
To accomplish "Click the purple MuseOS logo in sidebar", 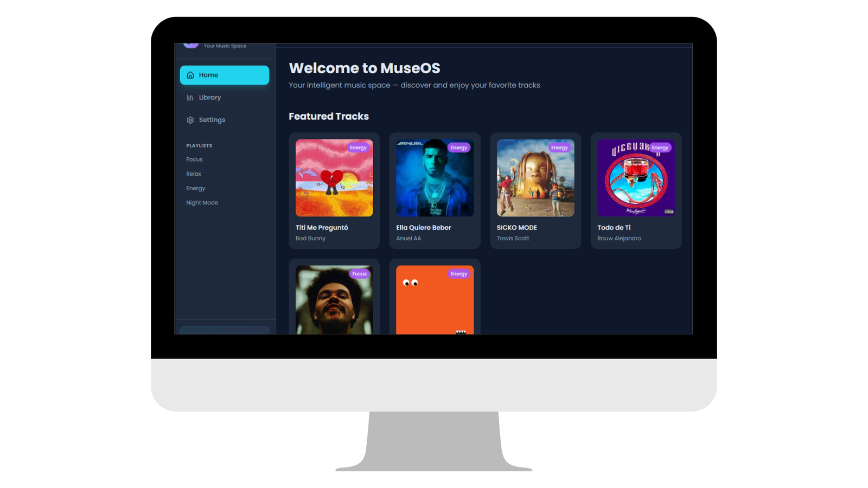I will click(191, 46).
